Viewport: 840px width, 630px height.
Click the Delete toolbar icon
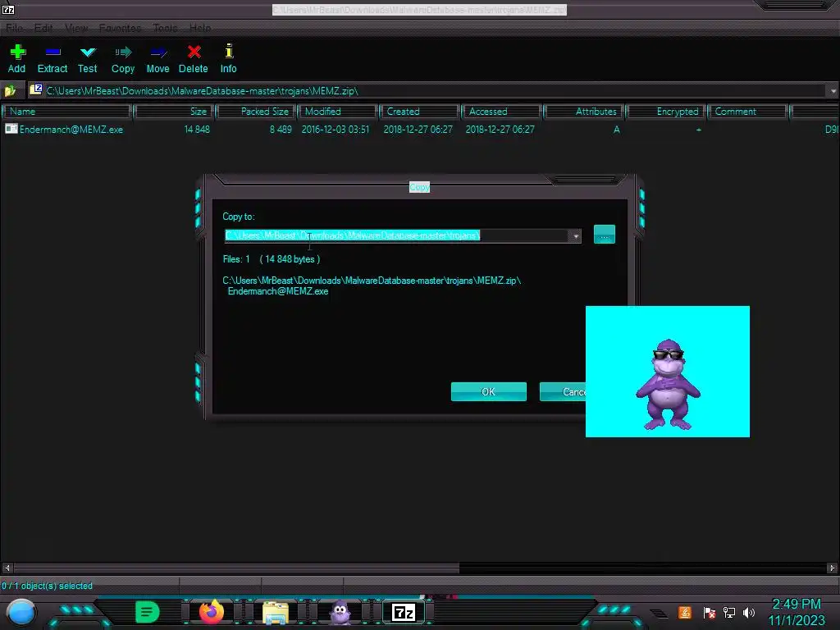point(194,59)
